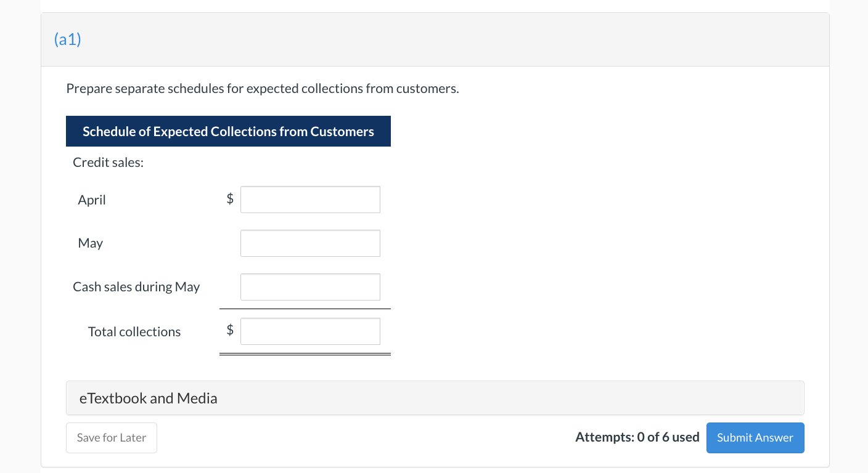Click the double underline below Total collections
Viewport: 868px width, 473px height.
305,354
